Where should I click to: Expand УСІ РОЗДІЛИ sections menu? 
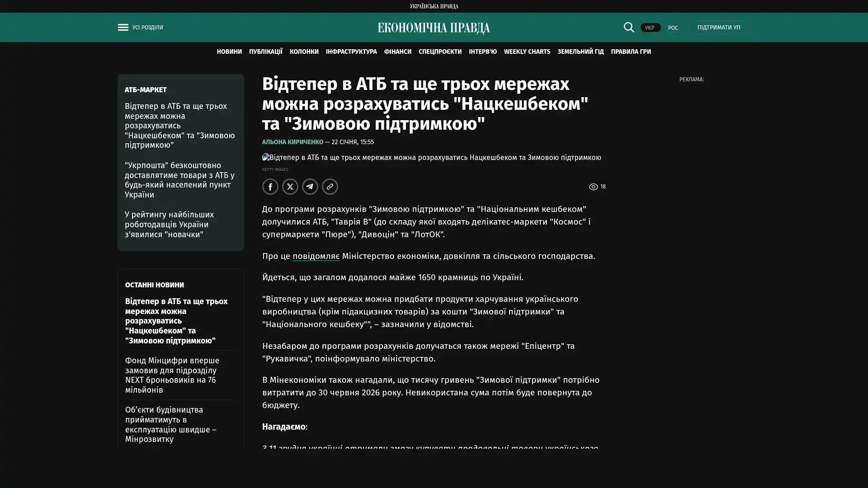click(147, 28)
